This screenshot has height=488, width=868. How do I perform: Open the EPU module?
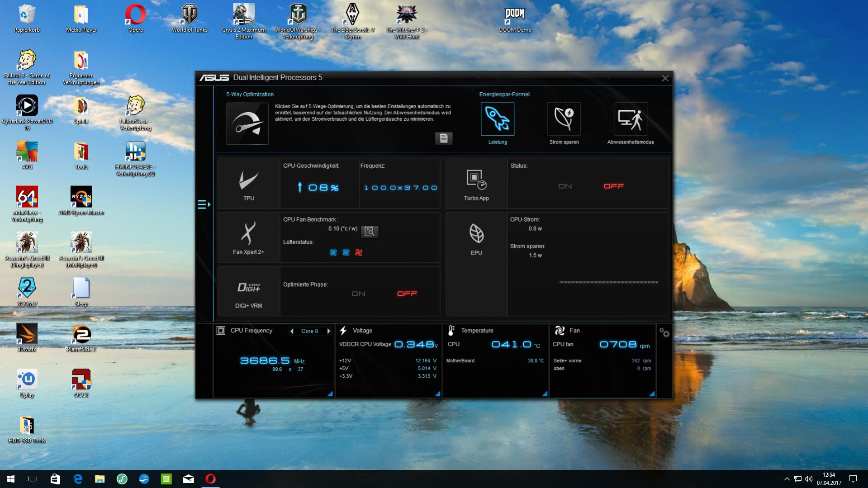click(x=476, y=264)
